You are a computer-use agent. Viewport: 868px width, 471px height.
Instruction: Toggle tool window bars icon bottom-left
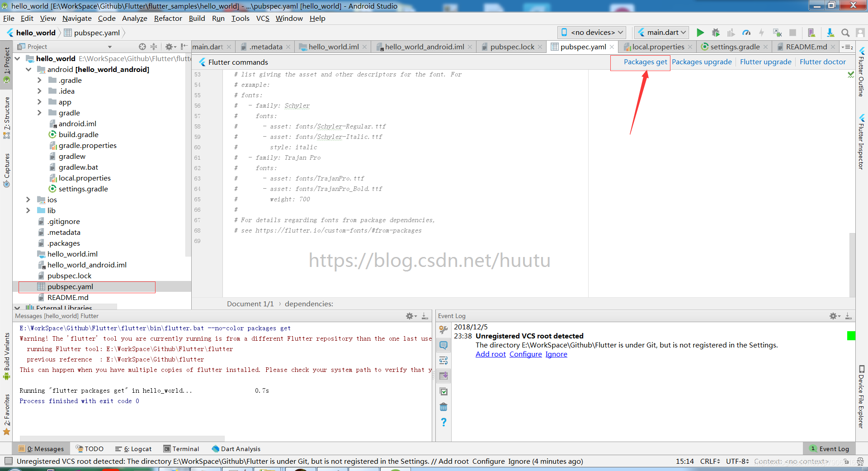point(8,461)
